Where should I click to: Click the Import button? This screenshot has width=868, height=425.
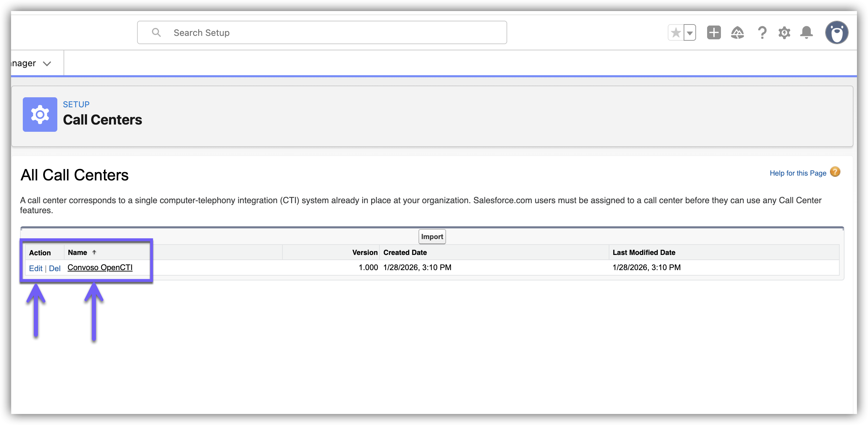click(432, 237)
